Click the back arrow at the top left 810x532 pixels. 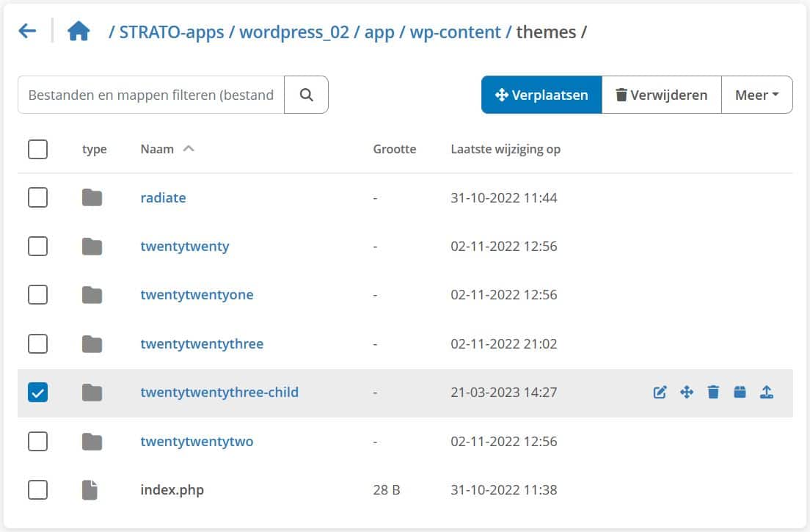pos(26,30)
